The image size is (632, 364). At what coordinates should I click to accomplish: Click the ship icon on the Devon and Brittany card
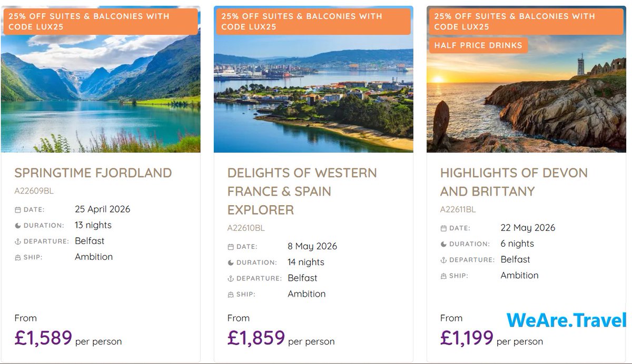(x=443, y=276)
